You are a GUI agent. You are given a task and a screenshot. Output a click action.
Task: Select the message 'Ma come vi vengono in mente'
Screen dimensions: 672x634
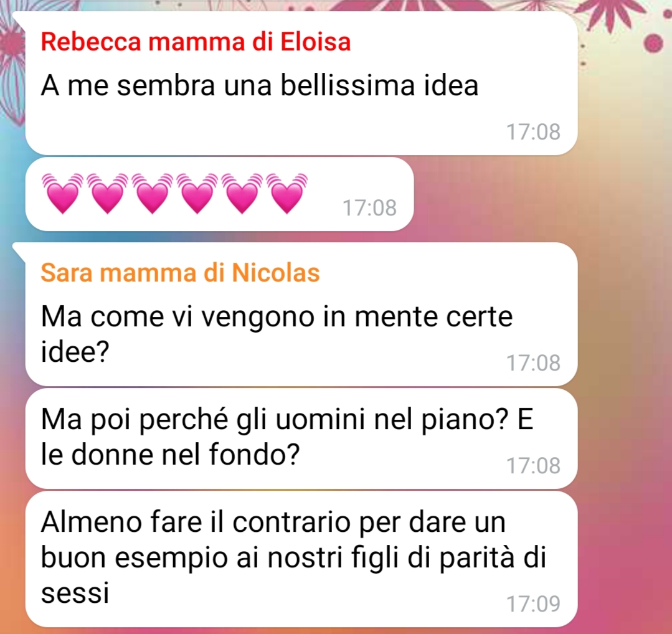(x=301, y=315)
